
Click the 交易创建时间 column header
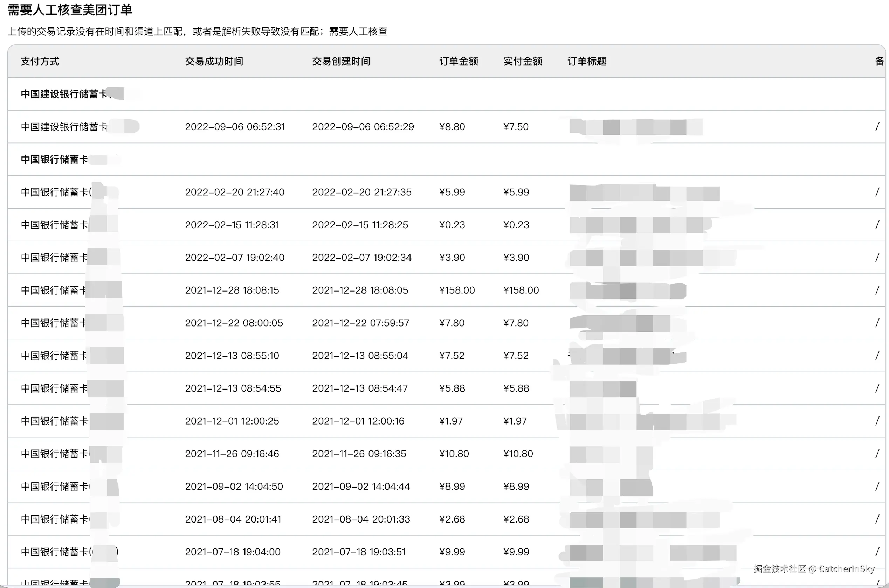click(341, 61)
